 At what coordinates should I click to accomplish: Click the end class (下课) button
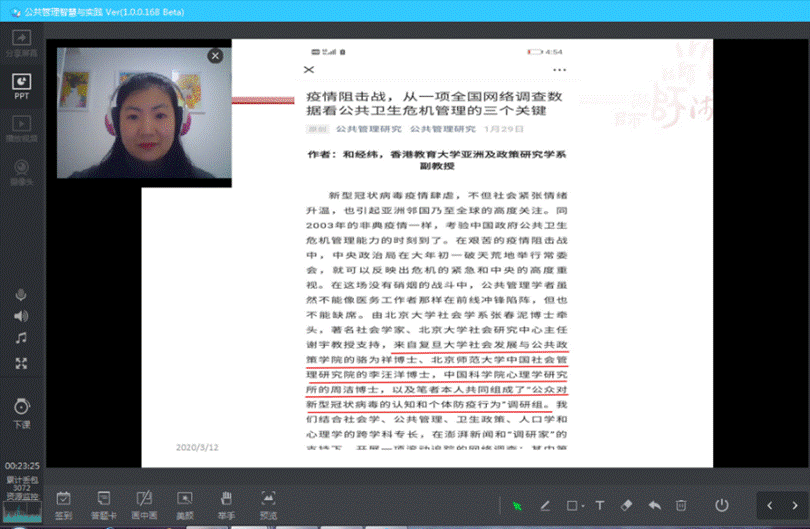(x=21, y=410)
